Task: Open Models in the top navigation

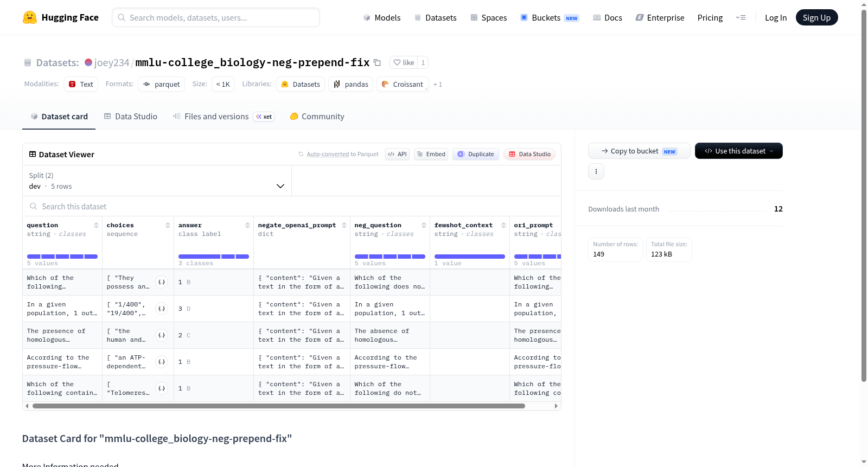Action: point(381,18)
